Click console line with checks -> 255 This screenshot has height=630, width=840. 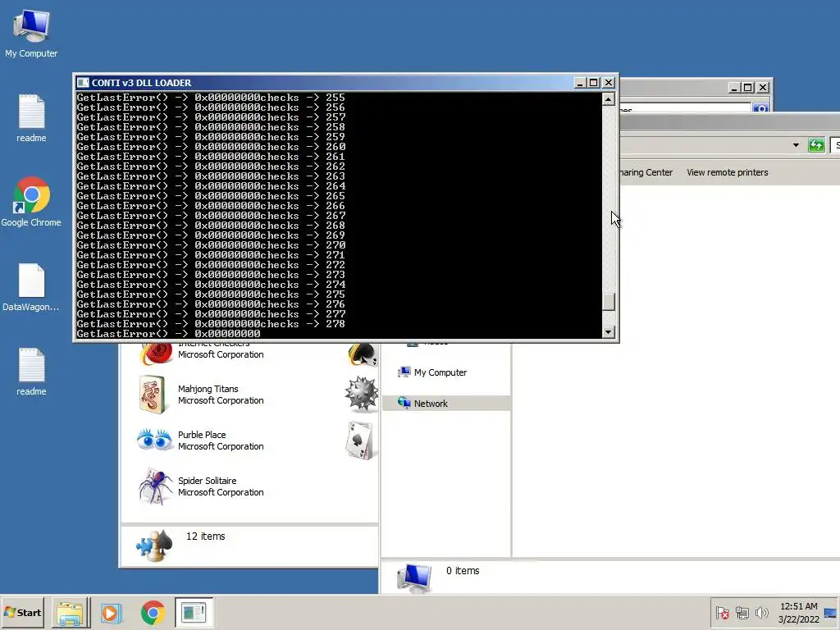click(x=211, y=98)
